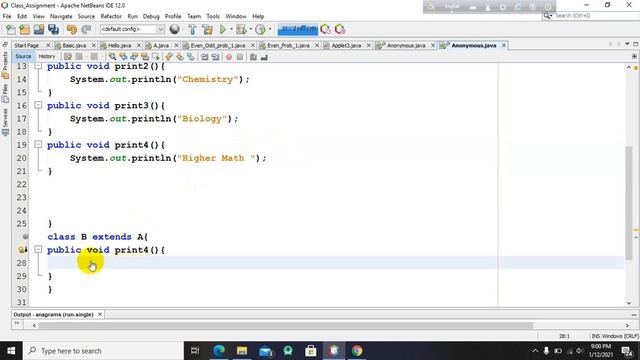Open the File menu
The height and width of the screenshot is (360, 640).
[x=7, y=16]
